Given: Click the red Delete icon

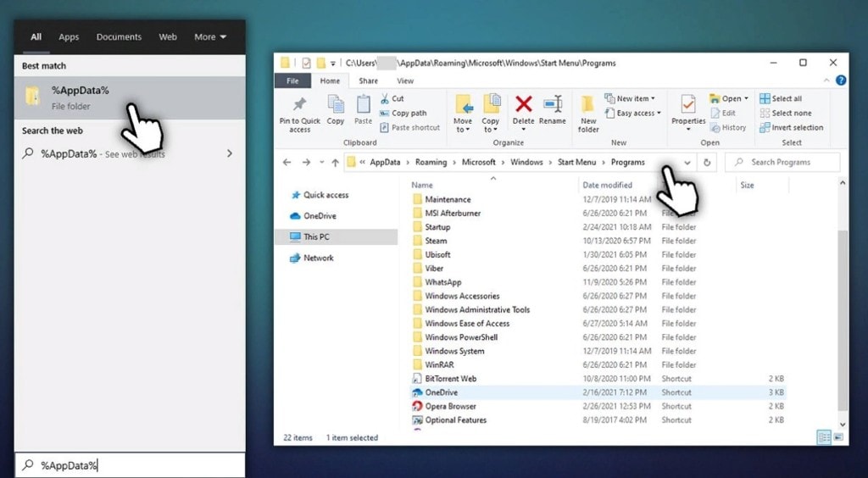Looking at the screenshot, I should [524, 103].
